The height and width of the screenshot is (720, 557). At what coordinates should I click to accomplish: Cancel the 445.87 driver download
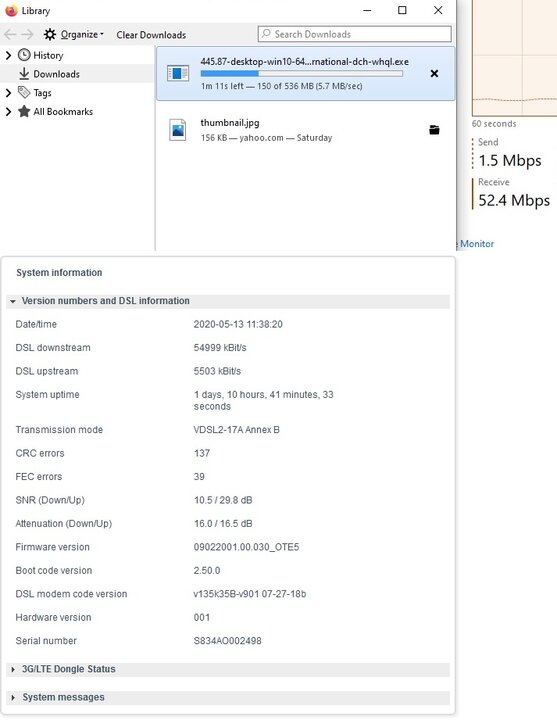[x=434, y=73]
